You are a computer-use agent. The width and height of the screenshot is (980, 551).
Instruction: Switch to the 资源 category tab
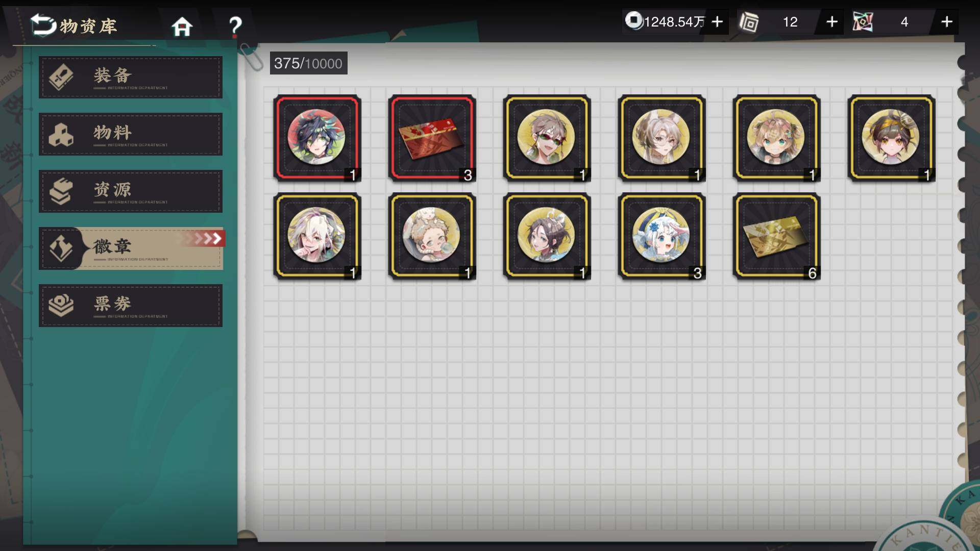pos(131,191)
